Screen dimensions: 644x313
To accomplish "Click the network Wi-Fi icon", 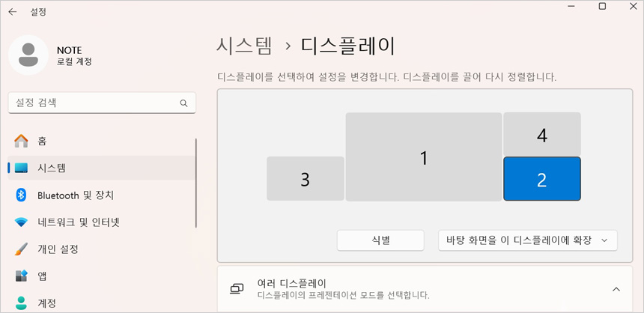I will click(x=21, y=222).
